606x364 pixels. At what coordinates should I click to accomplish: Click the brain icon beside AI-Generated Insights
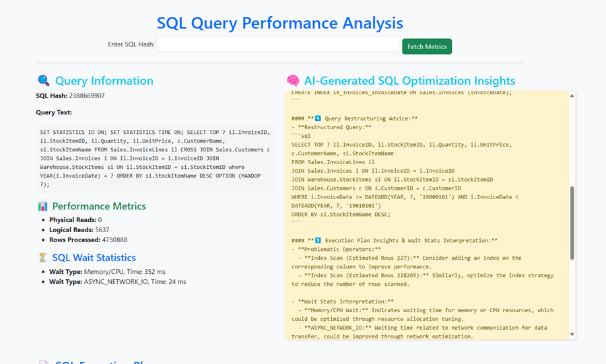pyautogui.click(x=293, y=80)
